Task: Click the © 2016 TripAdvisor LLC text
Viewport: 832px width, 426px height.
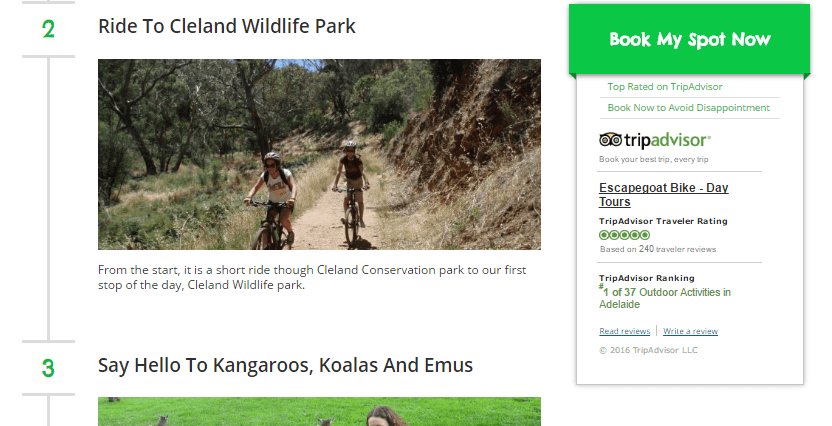Action: pyautogui.click(x=648, y=350)
